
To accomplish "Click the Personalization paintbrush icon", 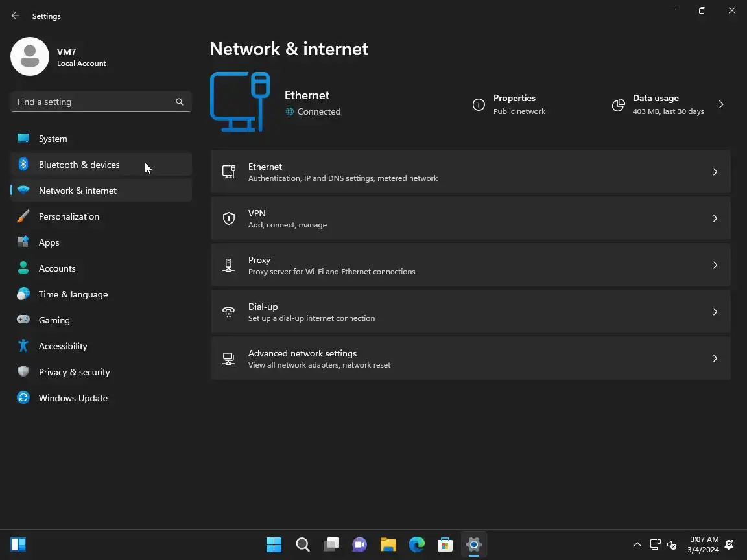I will 23,216.
